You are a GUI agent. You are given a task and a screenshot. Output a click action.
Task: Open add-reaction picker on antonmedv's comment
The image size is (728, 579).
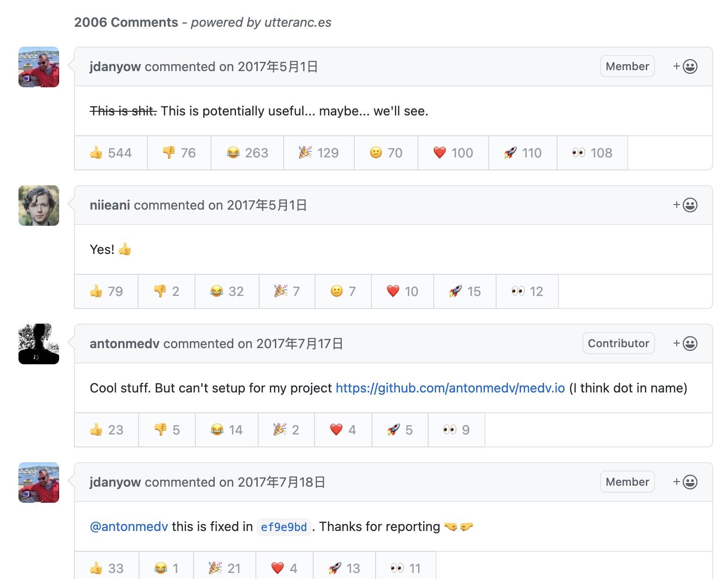coord(685,344)
